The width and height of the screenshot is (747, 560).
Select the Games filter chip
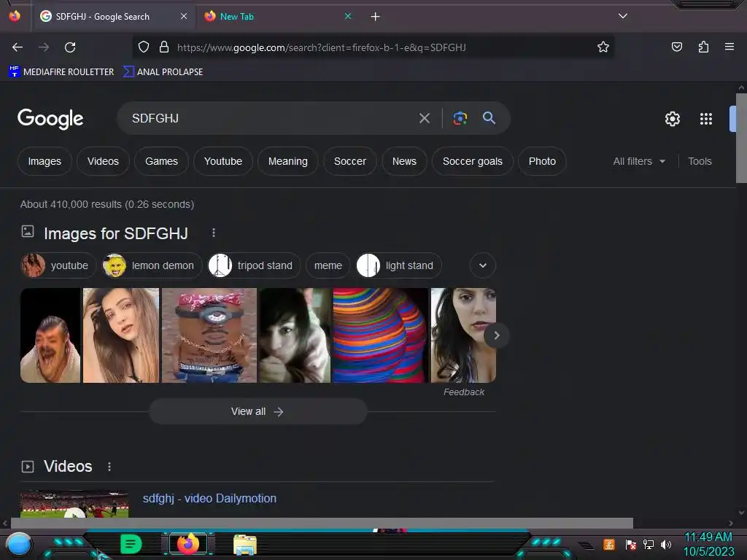pos(161,161)
